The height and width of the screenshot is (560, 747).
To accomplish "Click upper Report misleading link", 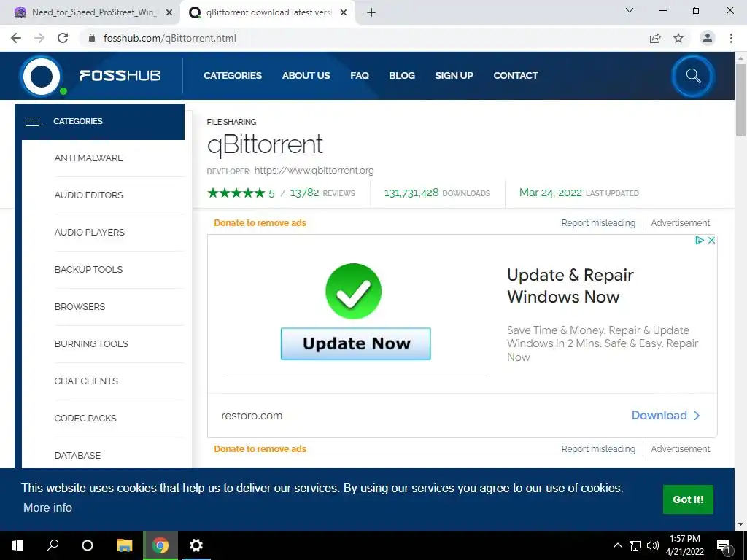I will coord(598,223).
